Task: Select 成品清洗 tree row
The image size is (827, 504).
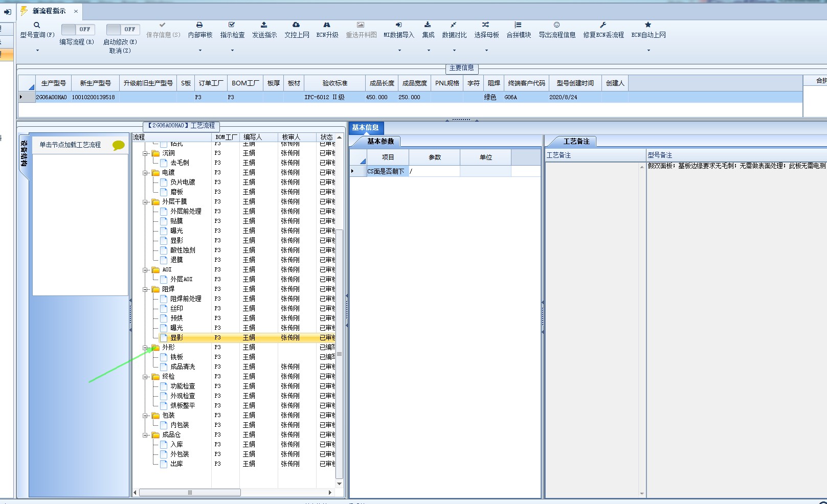Action: pos(183,366)
